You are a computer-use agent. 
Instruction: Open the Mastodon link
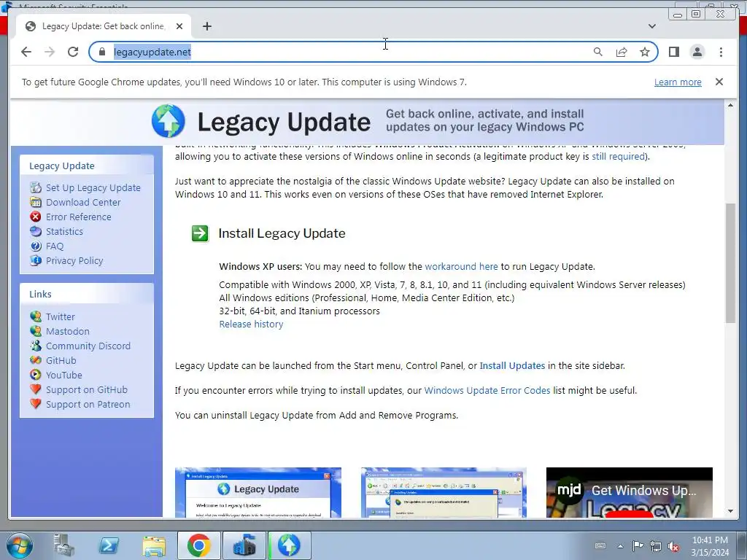pyautogui.click(x=68, y=332)
